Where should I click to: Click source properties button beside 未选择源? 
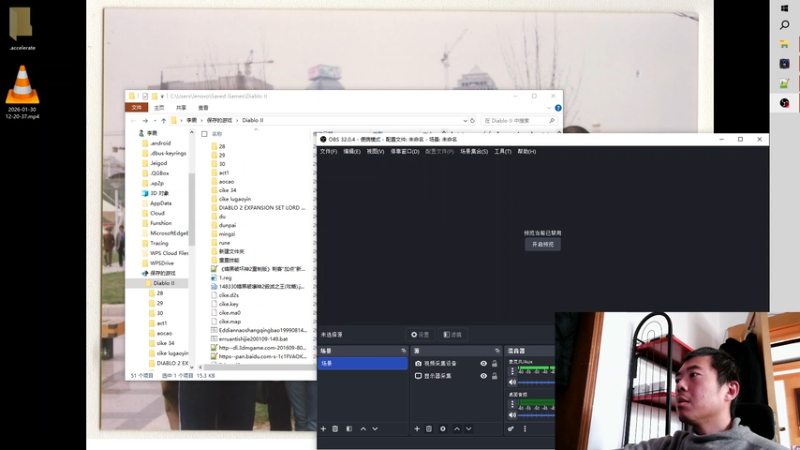click(420, 335)
